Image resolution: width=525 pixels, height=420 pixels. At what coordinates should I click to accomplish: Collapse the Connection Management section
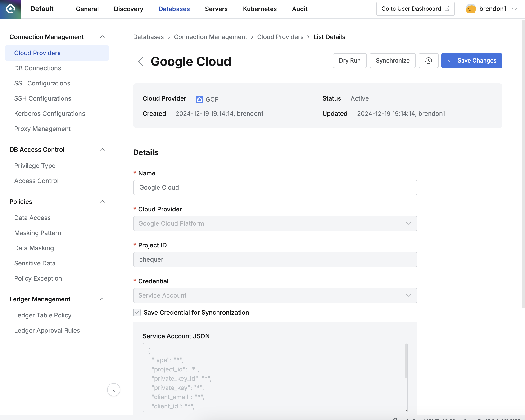[x=102, y=37]
